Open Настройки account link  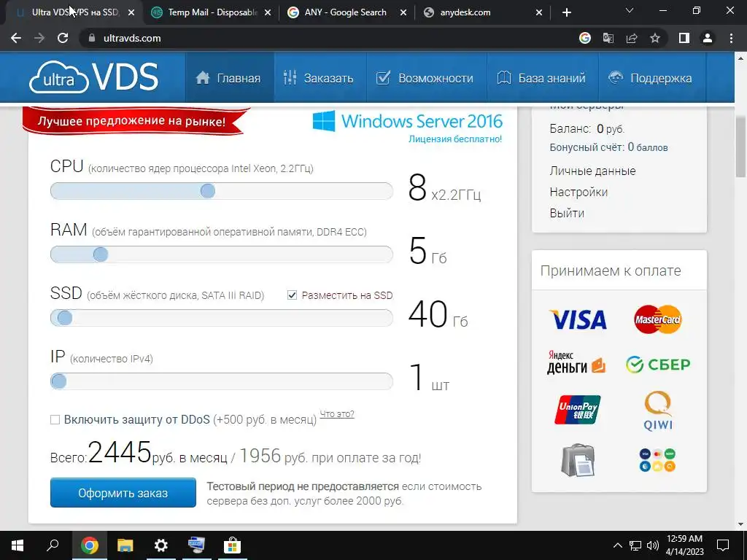coord(578,192)
